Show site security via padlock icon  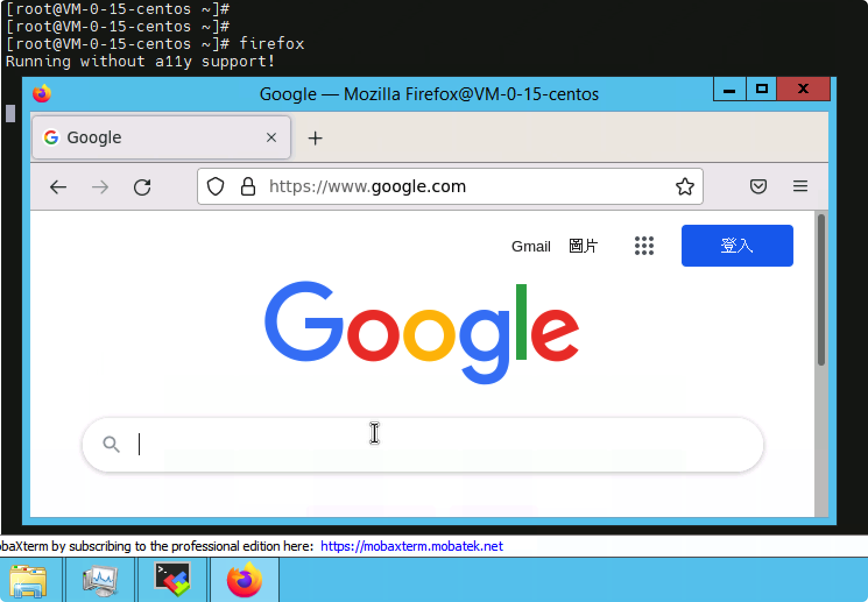pyautogui.click(x=248, y=186)
